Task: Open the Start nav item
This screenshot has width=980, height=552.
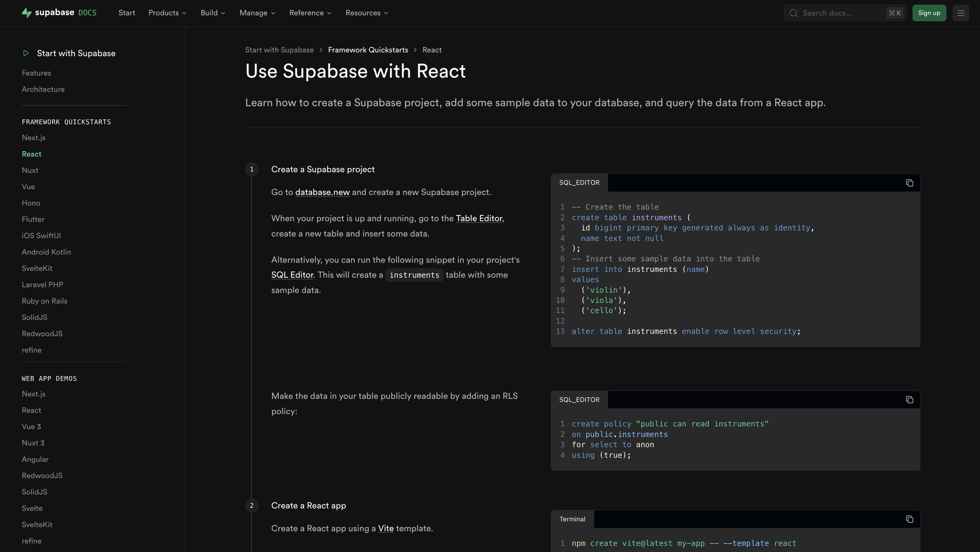Action: 127,13
